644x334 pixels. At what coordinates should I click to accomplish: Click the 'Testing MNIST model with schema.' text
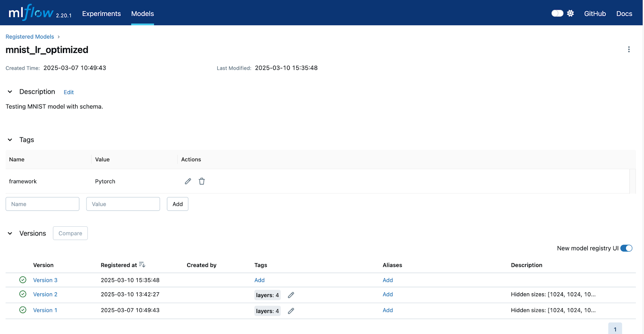click(x=54, y=107)
